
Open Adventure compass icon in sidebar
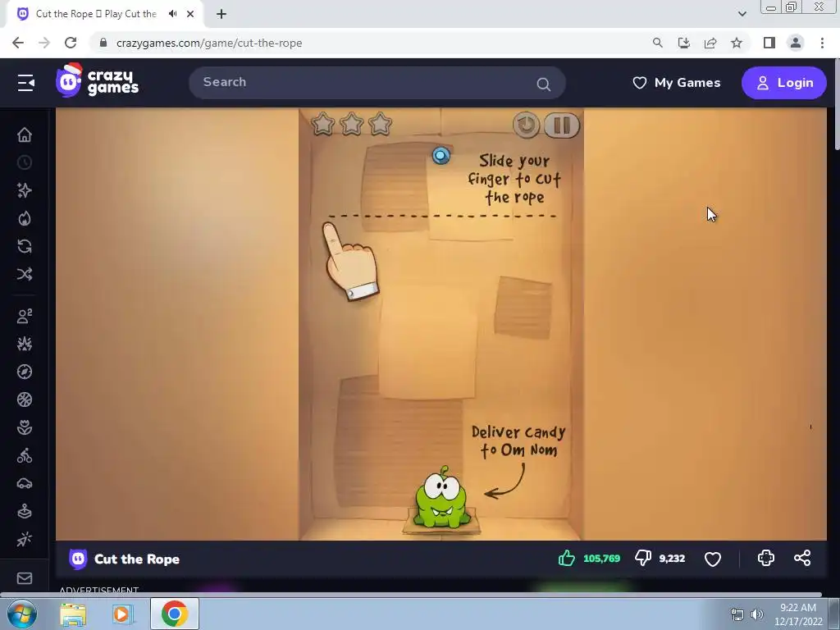[x=24, y=372]
